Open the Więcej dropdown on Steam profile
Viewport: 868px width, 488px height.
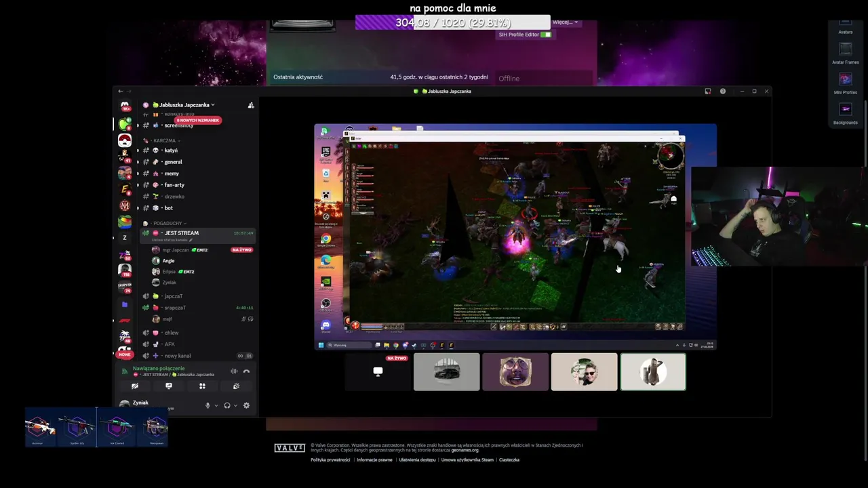pos(566,22)
